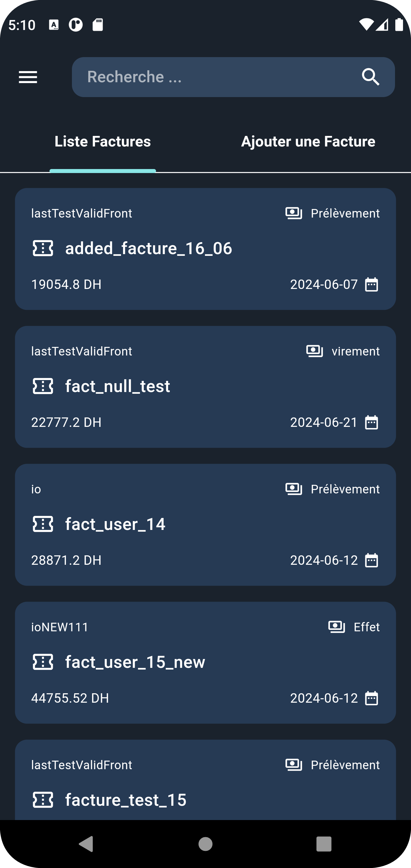Tap the ticket icon beside added_facture_16_06
The height and width of the screenshot is (868, 411).
coord(43,248)
